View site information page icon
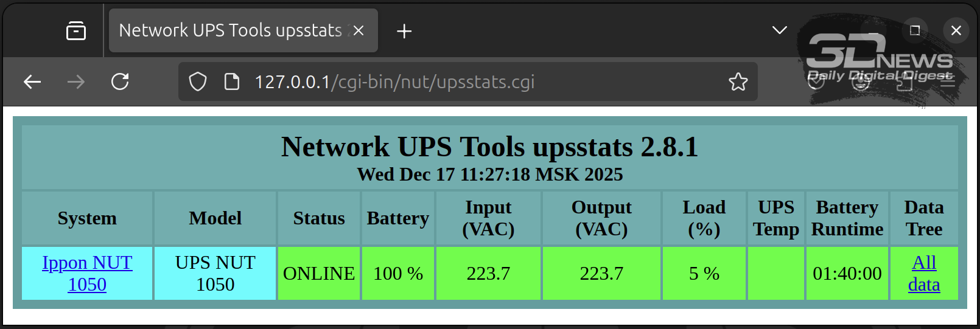 tap(232, 81)
